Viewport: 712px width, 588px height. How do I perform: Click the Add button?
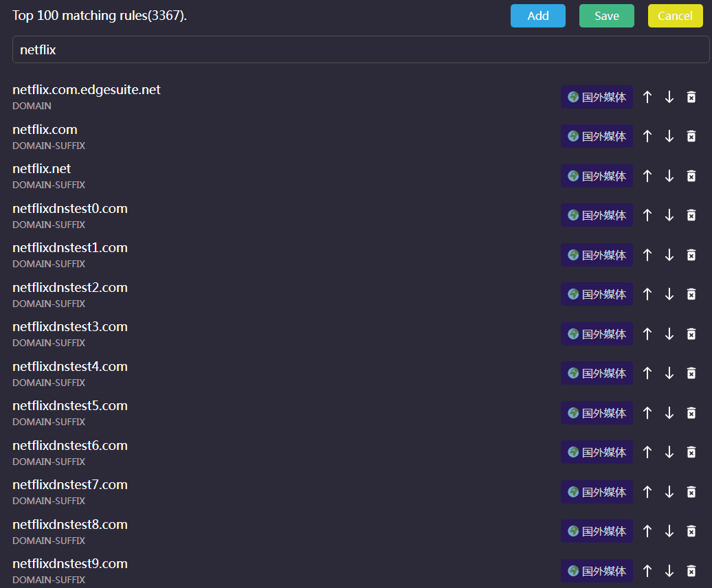pyautogui.click(x=538, y=16)
